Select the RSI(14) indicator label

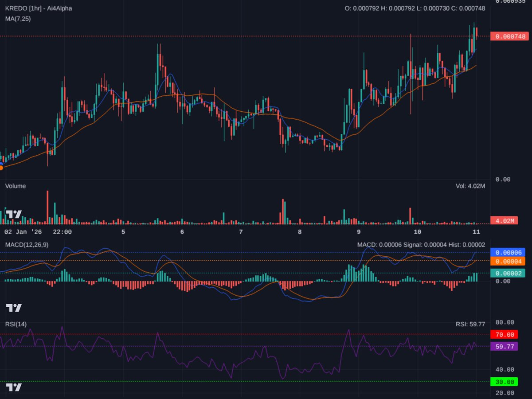(16, 324)
